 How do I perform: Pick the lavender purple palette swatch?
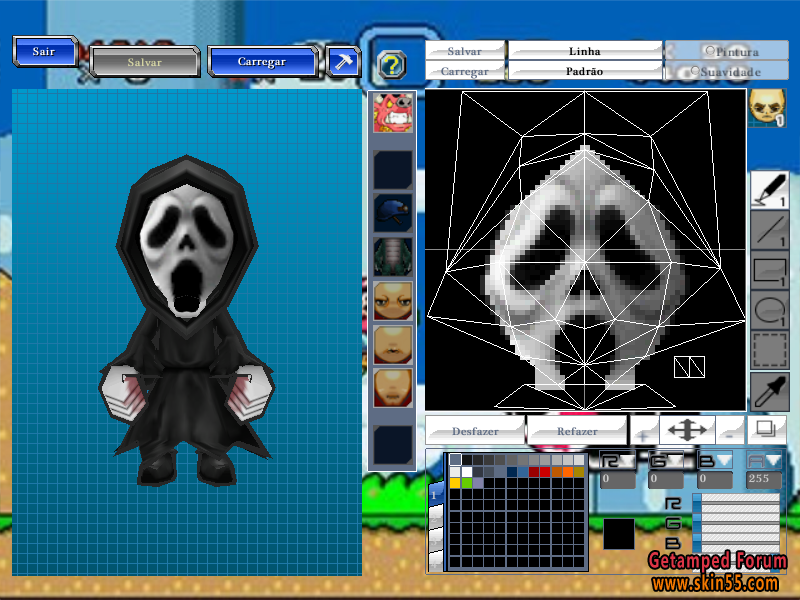click(x=478, y=483)
